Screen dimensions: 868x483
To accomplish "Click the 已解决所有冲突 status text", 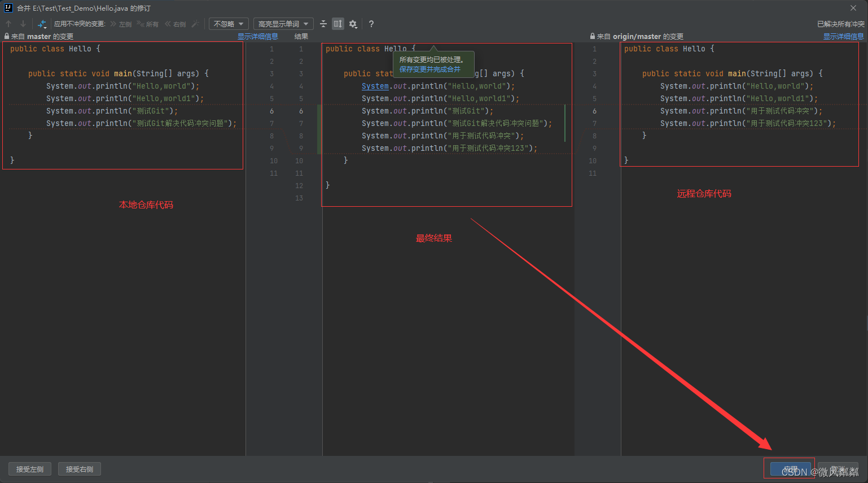I will point(841,24).
